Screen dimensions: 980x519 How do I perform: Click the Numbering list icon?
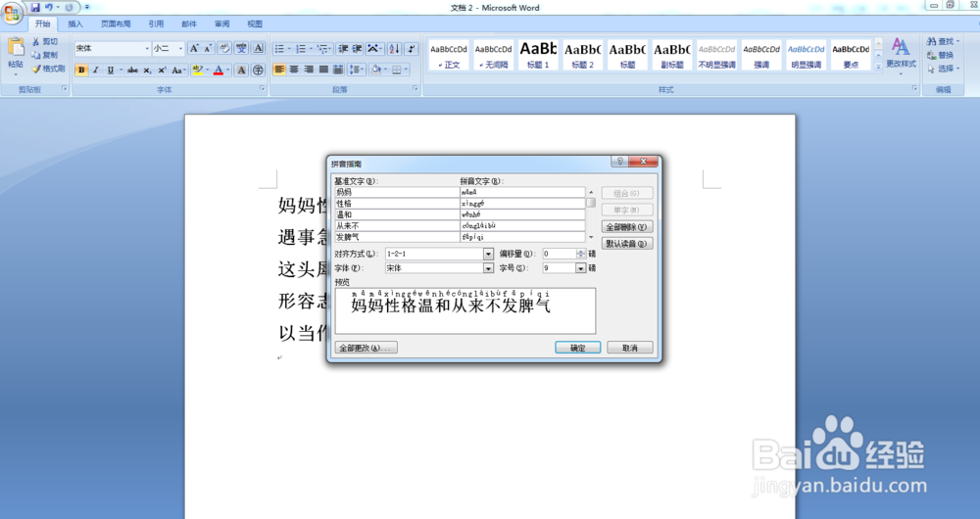pyautogui.click(x=301, y=49)
